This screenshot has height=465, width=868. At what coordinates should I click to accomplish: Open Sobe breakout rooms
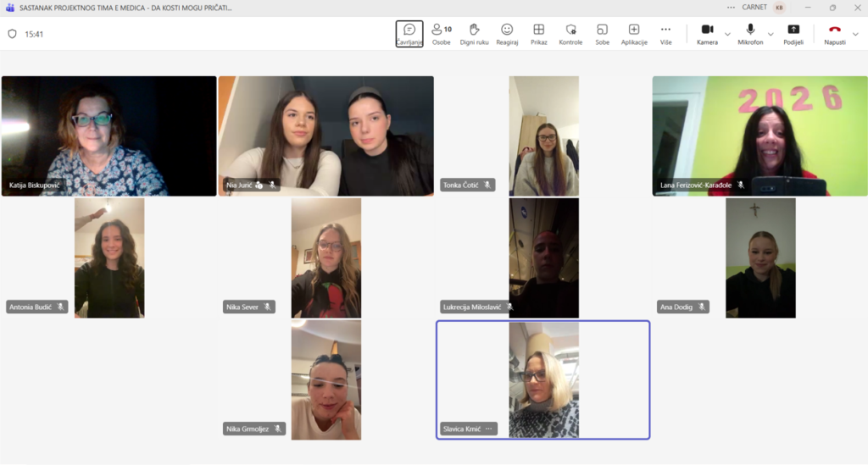click(602, 34)
